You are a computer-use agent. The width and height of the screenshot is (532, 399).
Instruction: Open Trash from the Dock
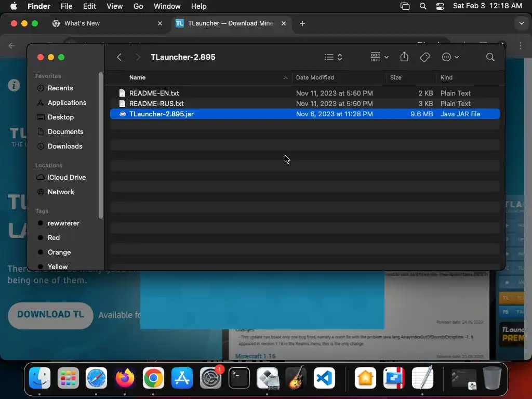(492, 378)
